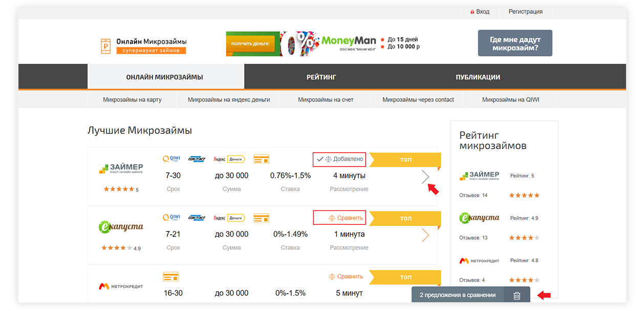The height and width of the screenshot is (311, 644).
Task: Click the Онлайн Микрозаймы site logo
Action: (x=144, y=46)
